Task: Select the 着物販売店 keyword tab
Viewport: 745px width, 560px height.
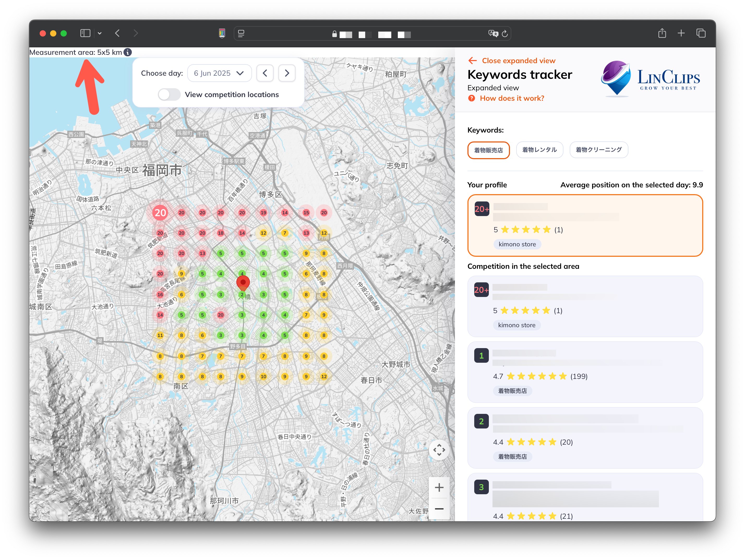Action: click(x=488, y=150)
